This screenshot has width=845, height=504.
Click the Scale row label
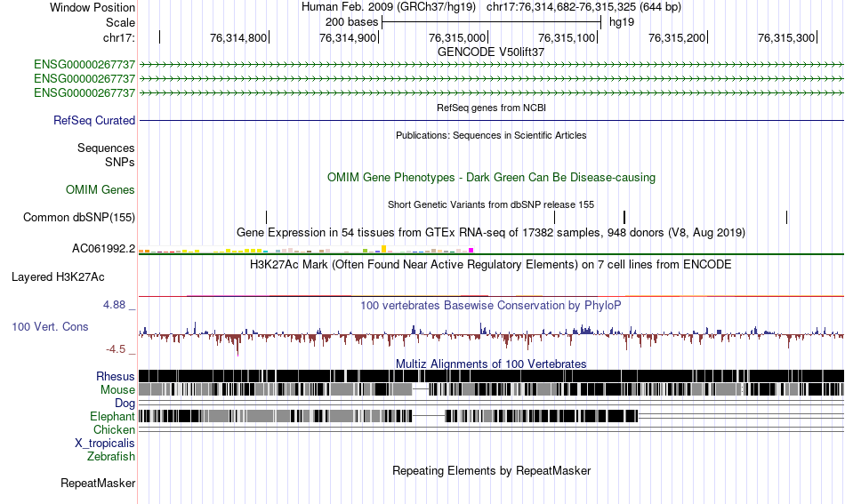tap(120, 22)
